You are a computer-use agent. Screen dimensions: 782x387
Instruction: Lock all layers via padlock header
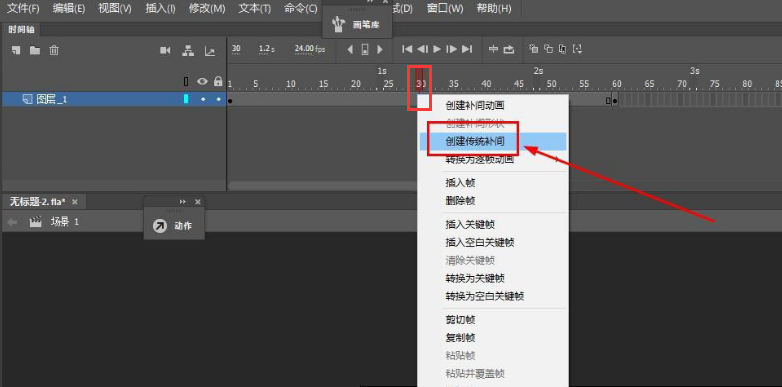pos(218,81)
